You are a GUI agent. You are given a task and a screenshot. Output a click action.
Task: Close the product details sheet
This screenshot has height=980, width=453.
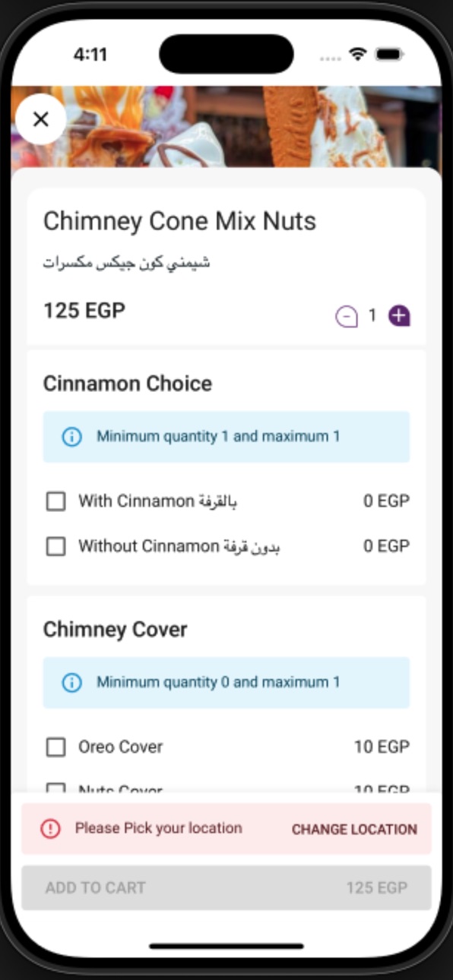click(41, 119)
